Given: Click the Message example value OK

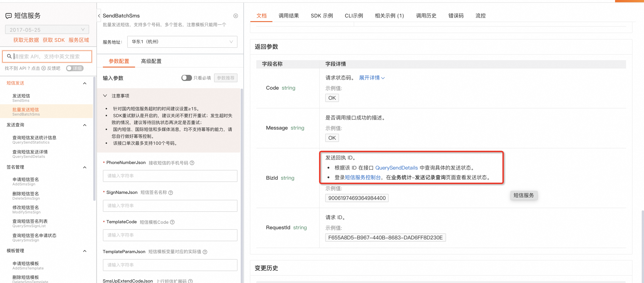Looking at the screenshot, I should pyautogui.click(x=332, y=138).
